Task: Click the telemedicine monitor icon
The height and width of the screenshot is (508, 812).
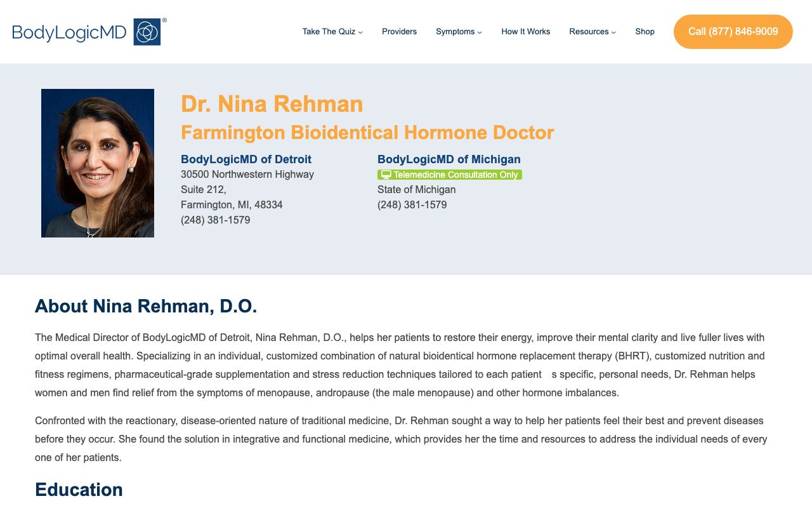Action: (386, 174)
